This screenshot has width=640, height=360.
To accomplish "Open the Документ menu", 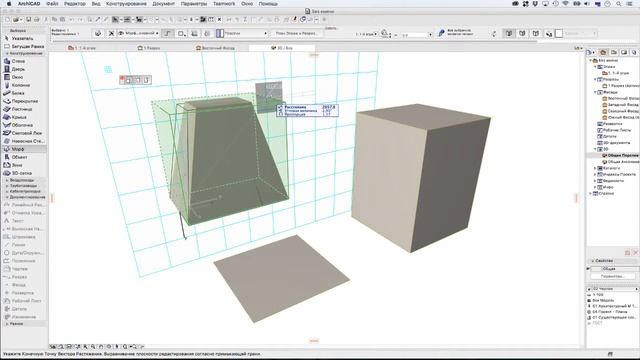I will coord(163,4).
